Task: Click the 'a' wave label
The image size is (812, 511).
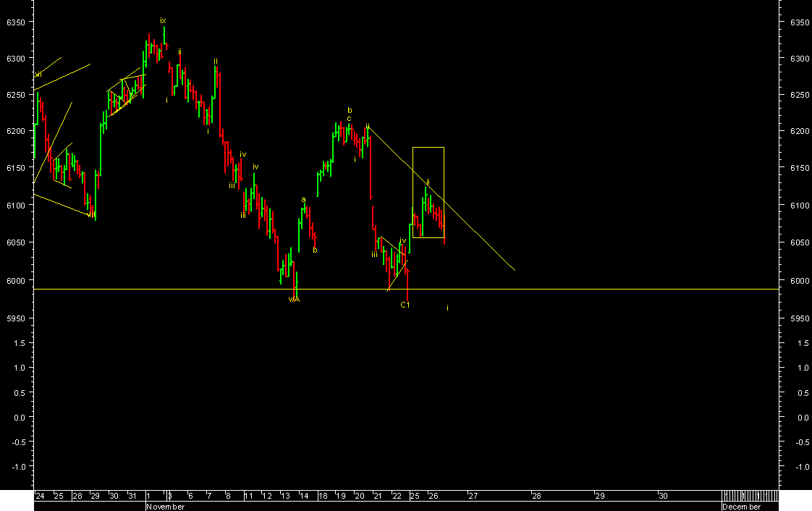Action: (303, 200)
